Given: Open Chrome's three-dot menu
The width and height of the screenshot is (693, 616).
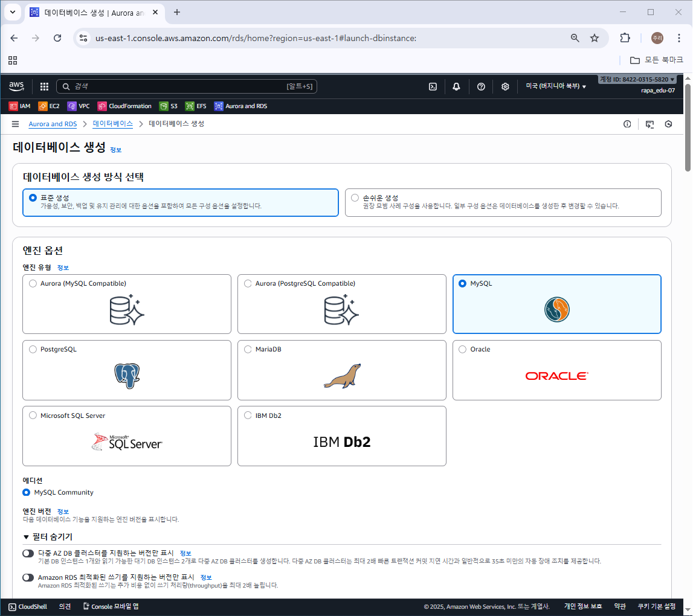Looking at the screenshot, I should click(679, 38).
